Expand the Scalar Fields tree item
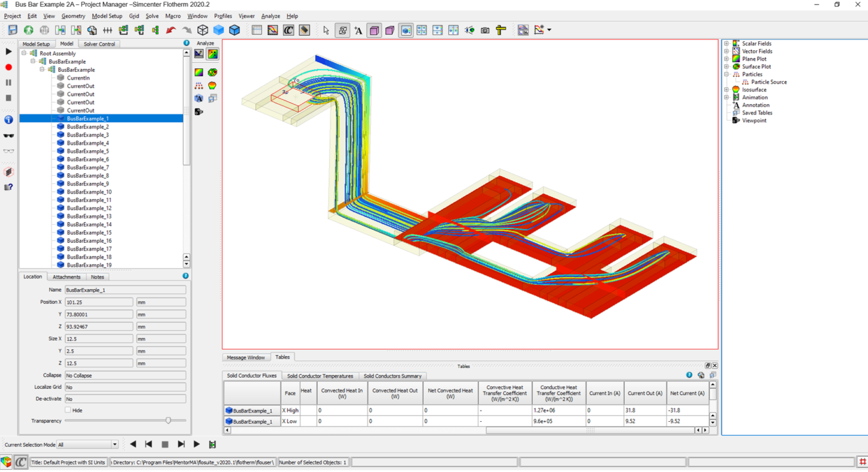 (x=726, y=43)
